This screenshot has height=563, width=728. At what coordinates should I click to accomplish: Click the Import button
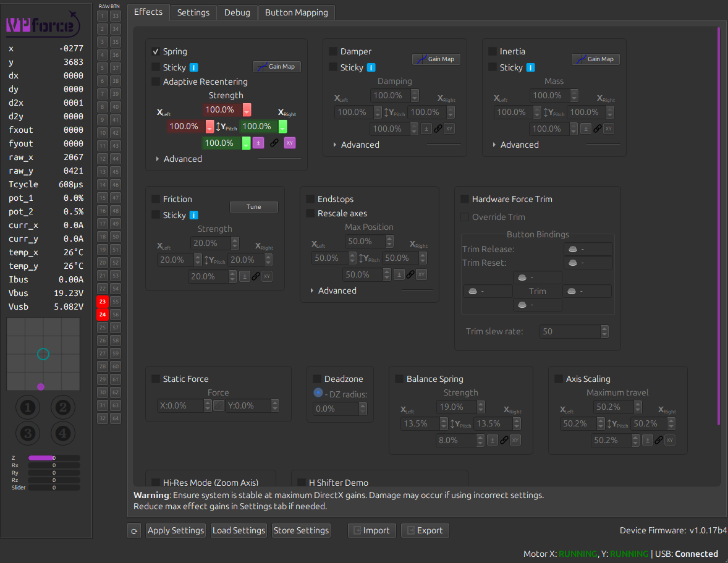pyautogui.click(x=372, y=530)
